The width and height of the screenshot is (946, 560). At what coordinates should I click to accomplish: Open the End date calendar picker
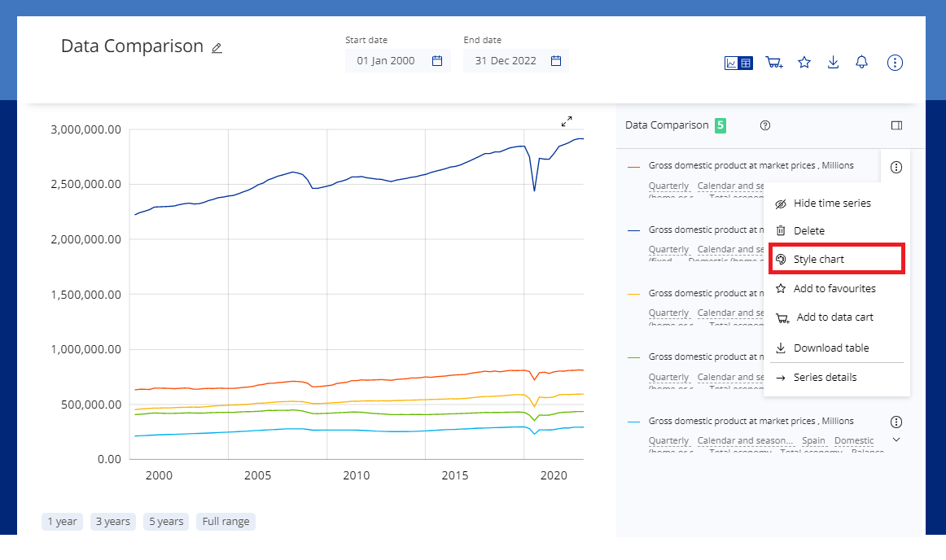coord(555,60)
